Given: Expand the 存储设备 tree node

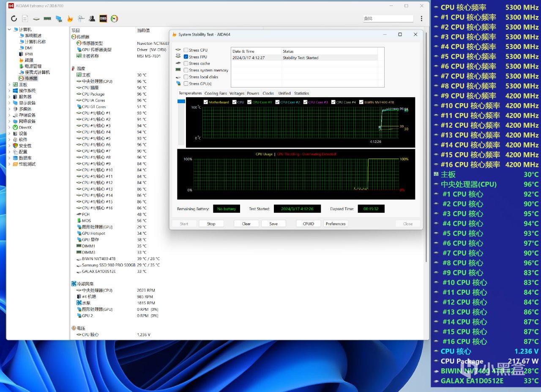Looking at the screenshot, I should (x=10, y=115).
